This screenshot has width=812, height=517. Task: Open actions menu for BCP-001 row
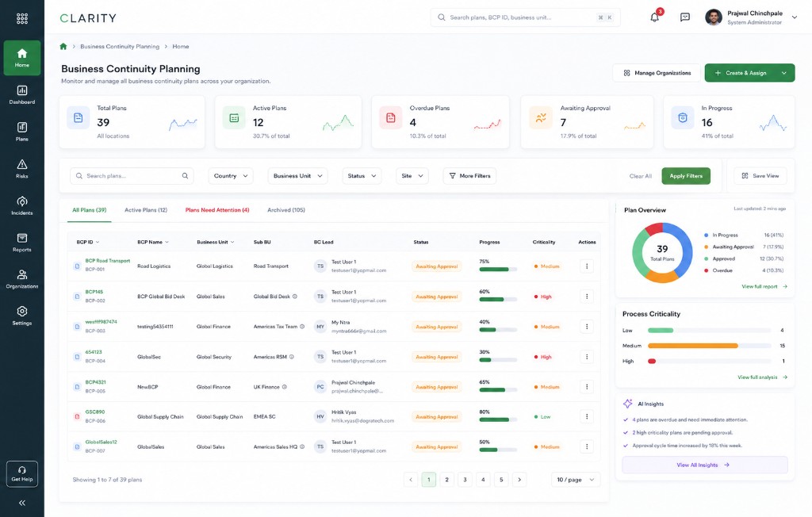pyautogui.click(x=586, y=266)
